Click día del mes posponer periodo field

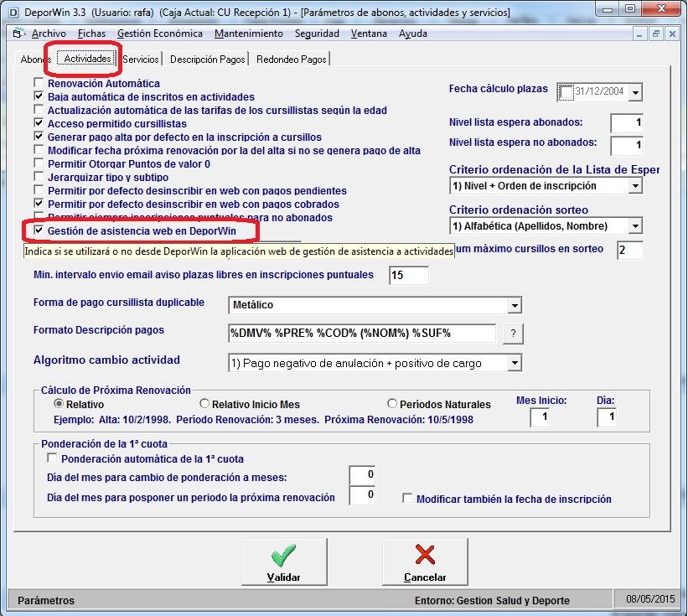(x=362, y=496)
